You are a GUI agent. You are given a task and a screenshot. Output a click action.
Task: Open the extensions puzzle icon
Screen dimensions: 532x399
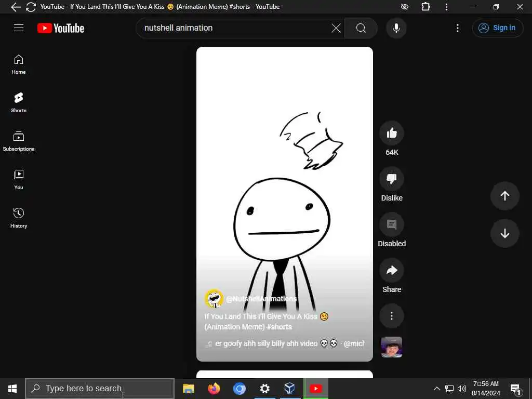(x=425, y=7)
